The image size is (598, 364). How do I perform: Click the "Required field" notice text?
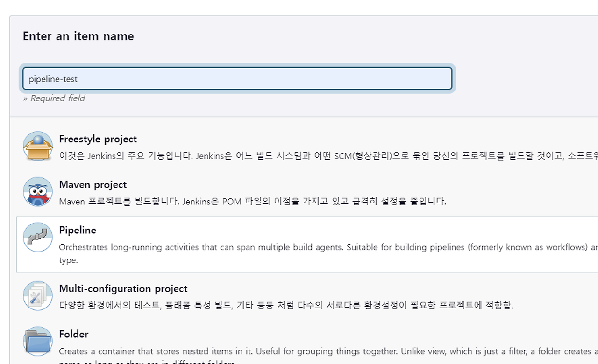(57, 98)
